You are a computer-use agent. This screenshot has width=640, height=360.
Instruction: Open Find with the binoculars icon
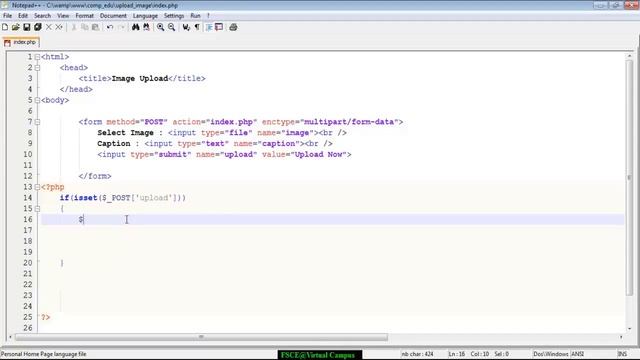[136, 27]
